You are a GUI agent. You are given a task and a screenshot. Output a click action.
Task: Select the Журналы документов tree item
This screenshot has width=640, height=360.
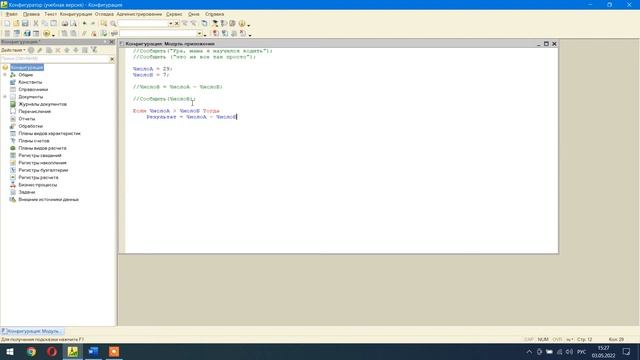(x=42, y=104)
